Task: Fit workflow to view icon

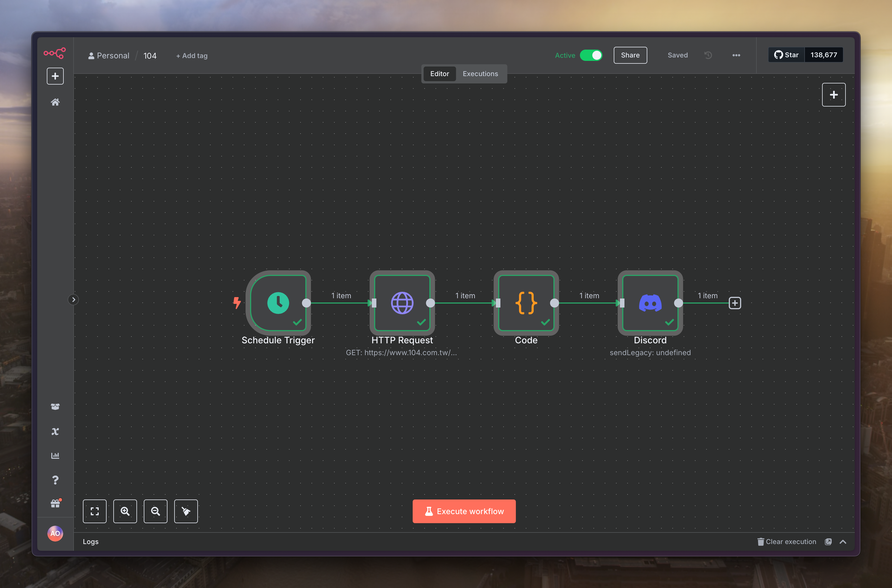Action: 94,511
